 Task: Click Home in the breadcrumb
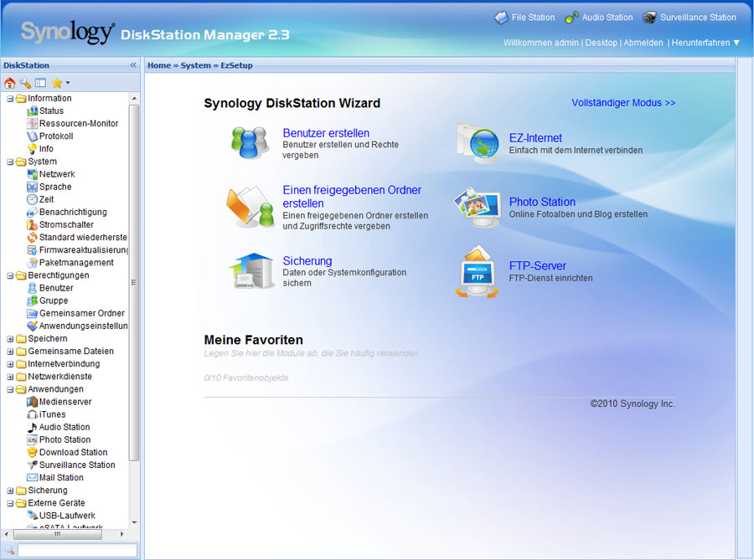[x=159, y=65]
